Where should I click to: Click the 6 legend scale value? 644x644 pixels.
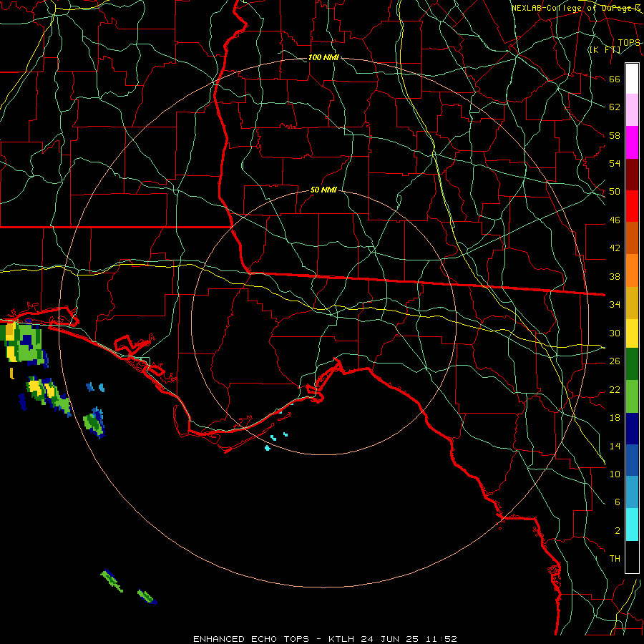[x=617, y=502]
